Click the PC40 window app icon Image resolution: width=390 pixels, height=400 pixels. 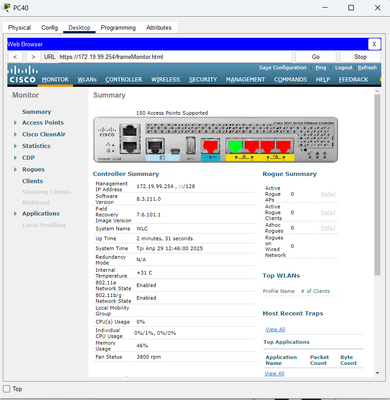[6, 7]
